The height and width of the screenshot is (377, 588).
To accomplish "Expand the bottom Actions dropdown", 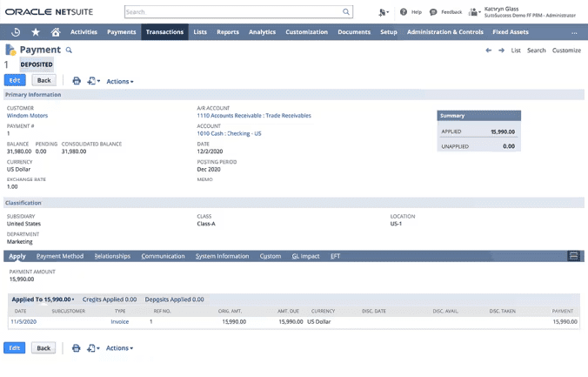I will 120,348.
